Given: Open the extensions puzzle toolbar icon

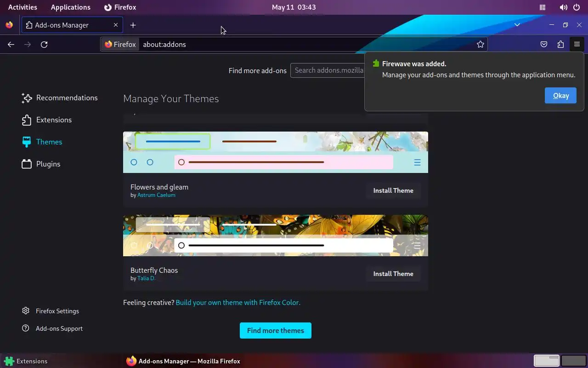Looking at the screenshot, I should pos(560,44).
